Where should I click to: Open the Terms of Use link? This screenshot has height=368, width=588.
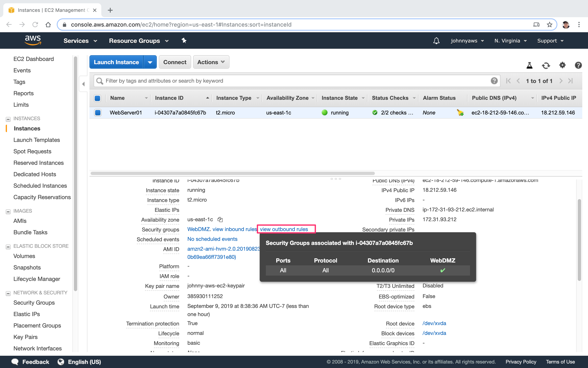pos(560,362)
